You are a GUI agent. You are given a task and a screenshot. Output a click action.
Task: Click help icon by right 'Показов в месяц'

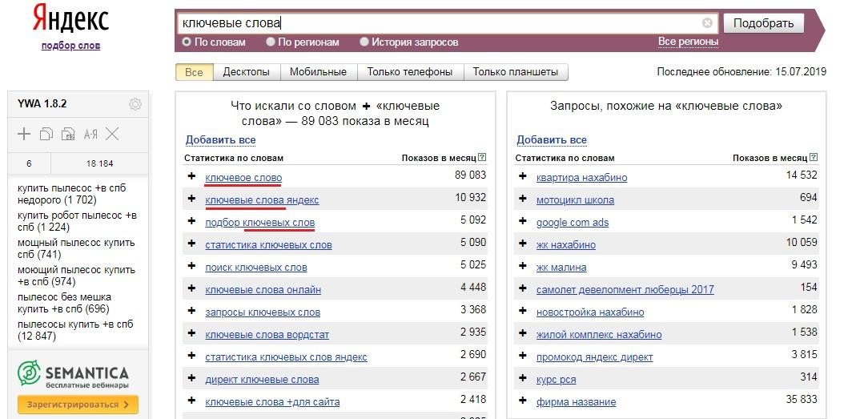click(x=814, y=157)
